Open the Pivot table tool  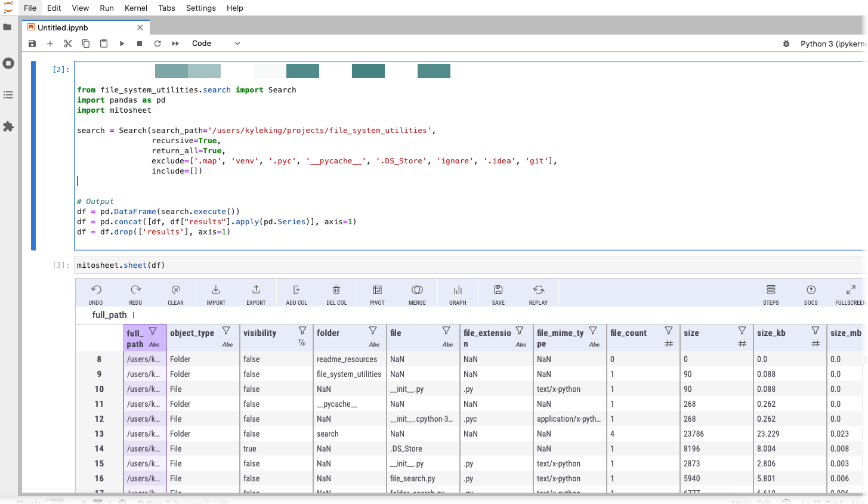tap(377, 295)
